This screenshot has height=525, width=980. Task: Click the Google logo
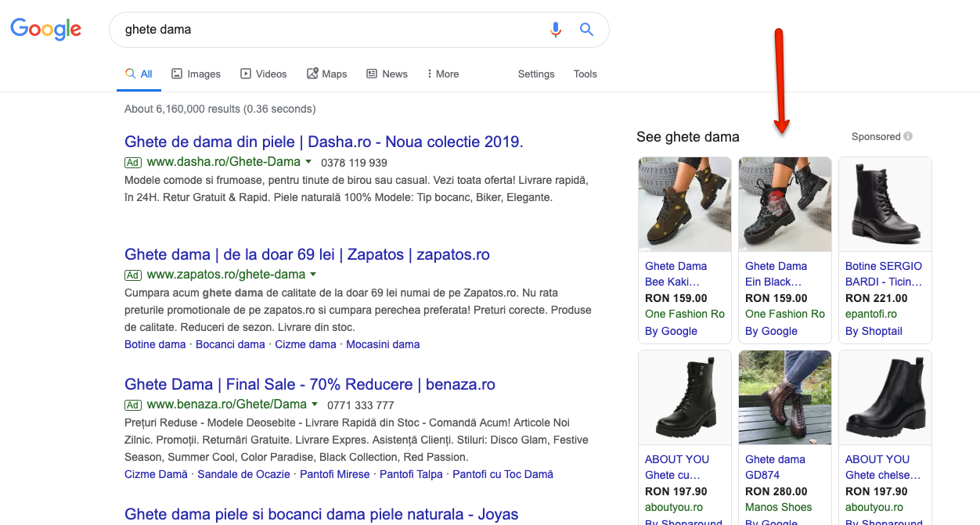point(45,30)
